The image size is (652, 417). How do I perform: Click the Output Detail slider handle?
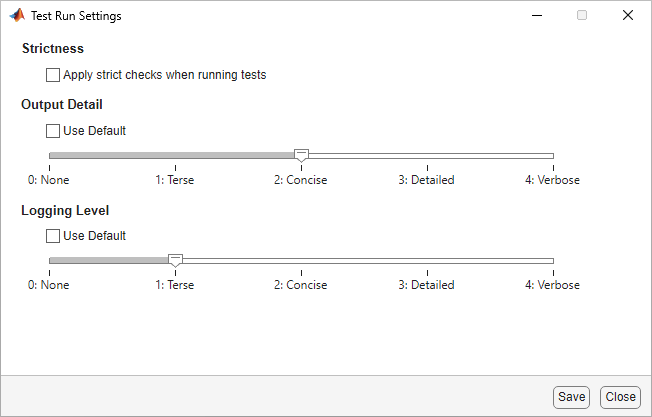(301, 155)
